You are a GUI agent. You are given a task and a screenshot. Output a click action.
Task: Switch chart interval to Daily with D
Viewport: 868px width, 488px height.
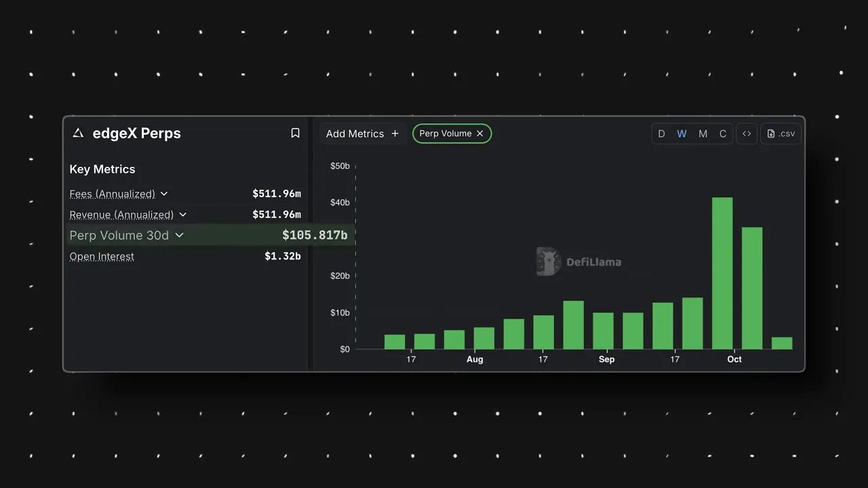pos(661,134)
